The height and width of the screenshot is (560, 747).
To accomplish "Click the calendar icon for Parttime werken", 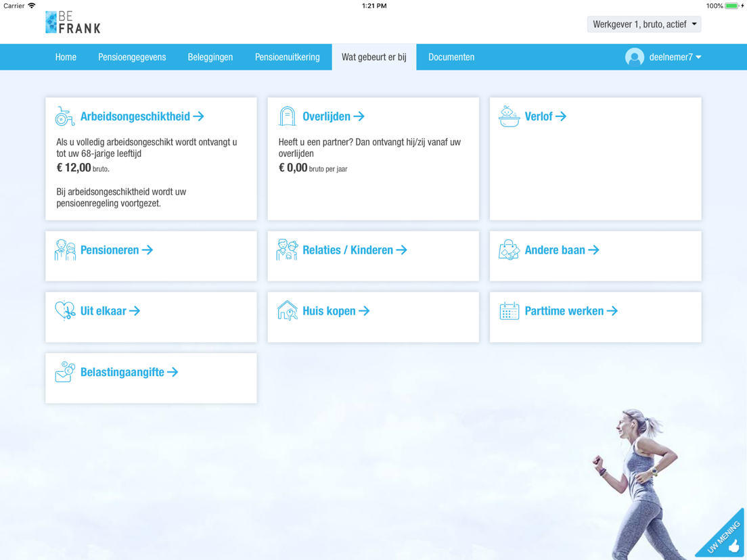I will 509,311.
